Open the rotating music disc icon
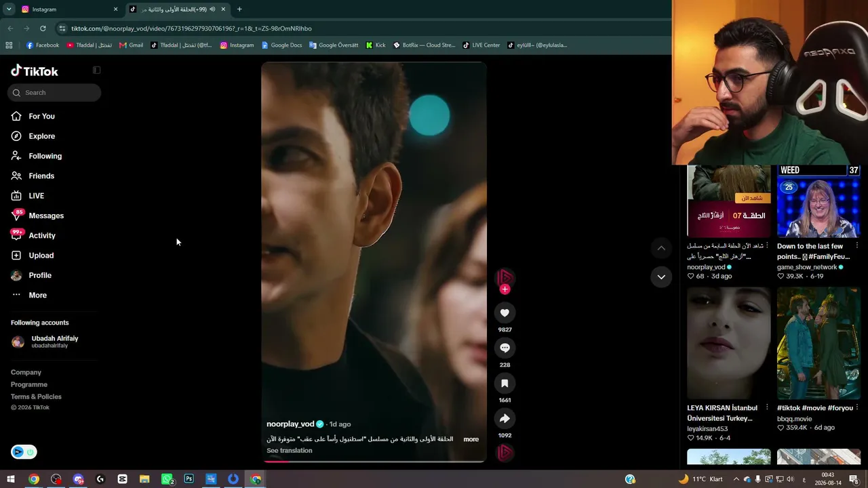Screen dimensions: 868x488 click(505, 453)
